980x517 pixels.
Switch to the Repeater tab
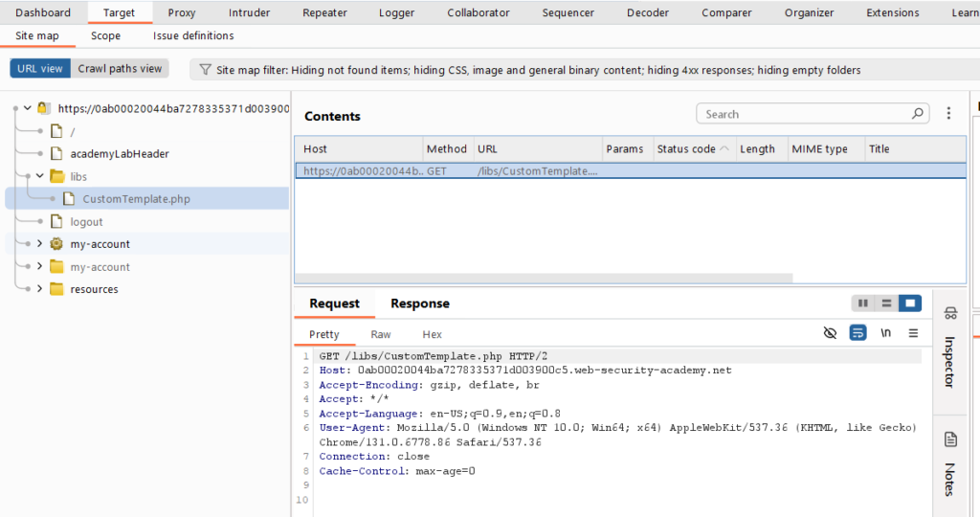324,12
